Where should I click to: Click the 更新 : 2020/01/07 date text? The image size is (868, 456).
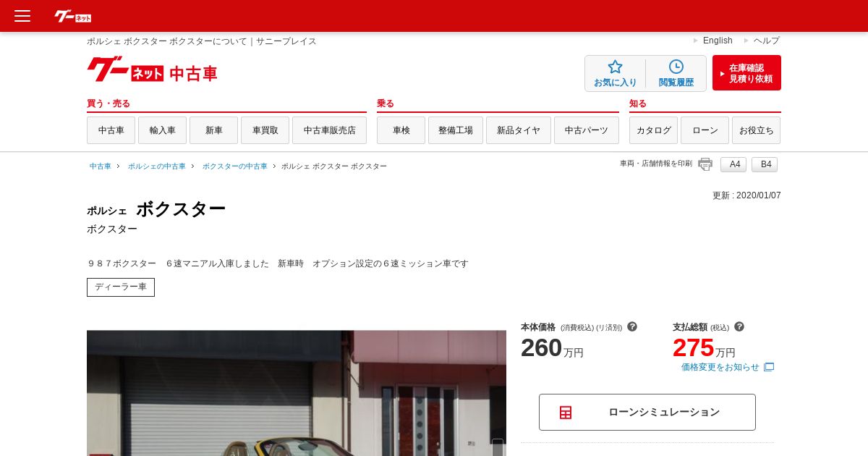746,195
